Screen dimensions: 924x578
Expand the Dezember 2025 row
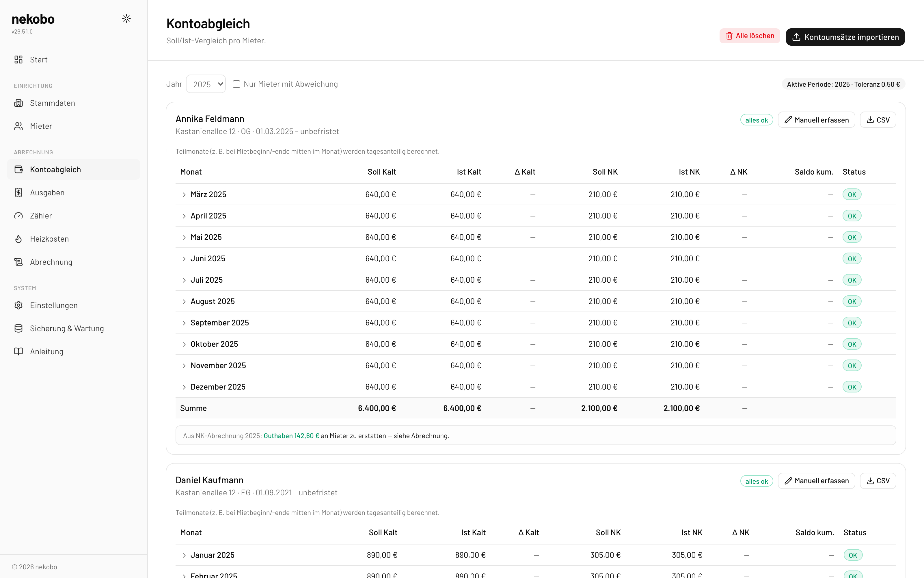coord(184,387)
